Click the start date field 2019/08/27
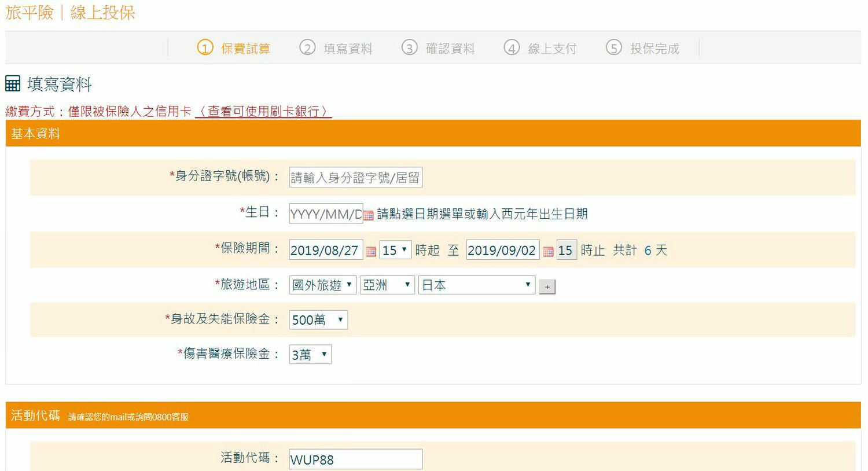The image size is (868, 471). [x=326, y=250]
